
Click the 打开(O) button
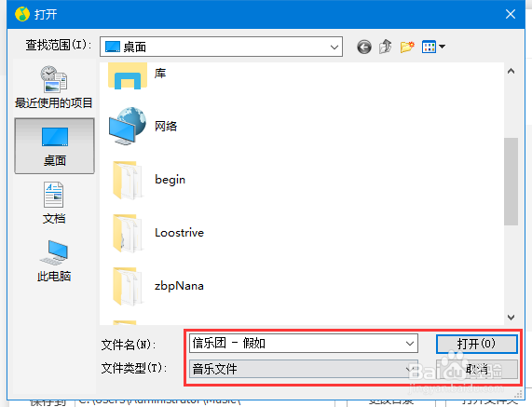point(477,344)
